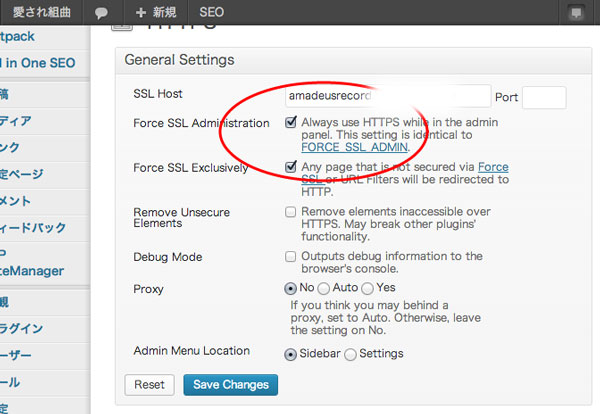Click the Proxy label
This screenshot has width=600, height=414.
(148, 289)
